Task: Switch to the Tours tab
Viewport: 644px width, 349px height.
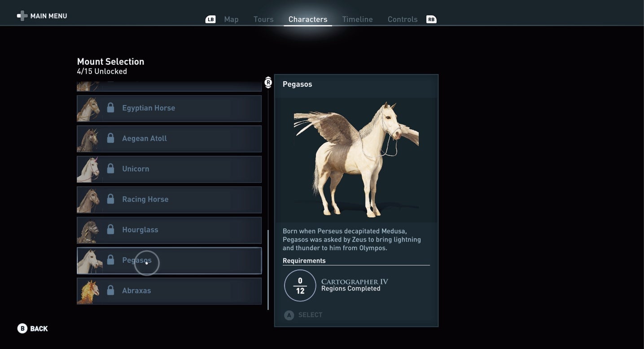Action: point(263,19)
